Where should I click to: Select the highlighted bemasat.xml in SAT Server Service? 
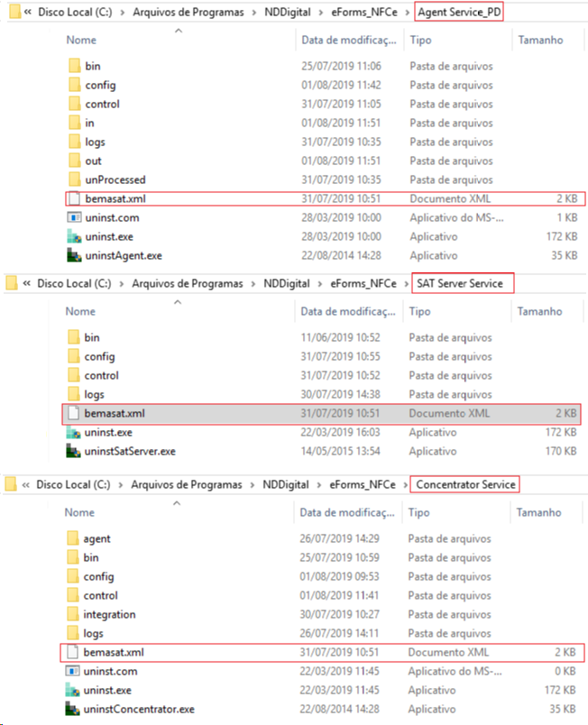coord(321,413)
